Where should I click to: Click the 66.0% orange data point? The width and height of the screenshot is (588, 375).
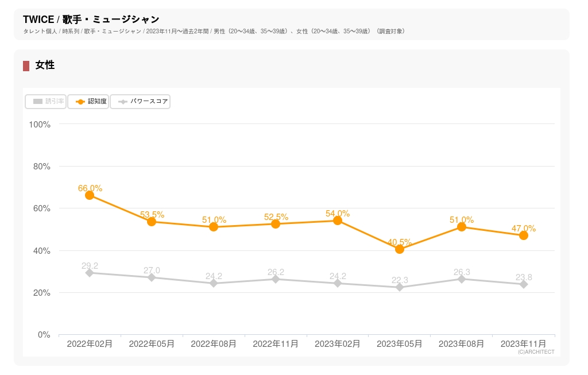coord(90,195)
